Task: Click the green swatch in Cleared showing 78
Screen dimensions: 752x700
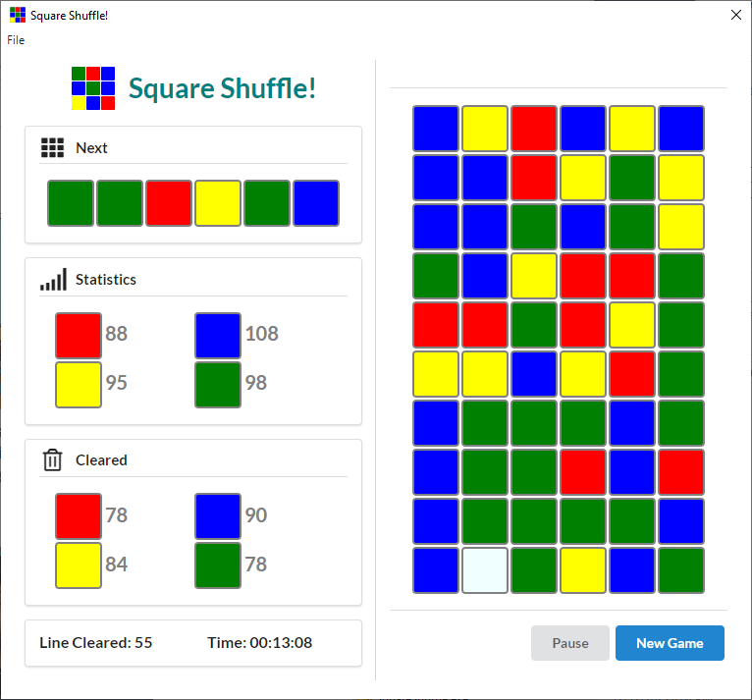Action: pyautogui.click(x=218, y=565)
